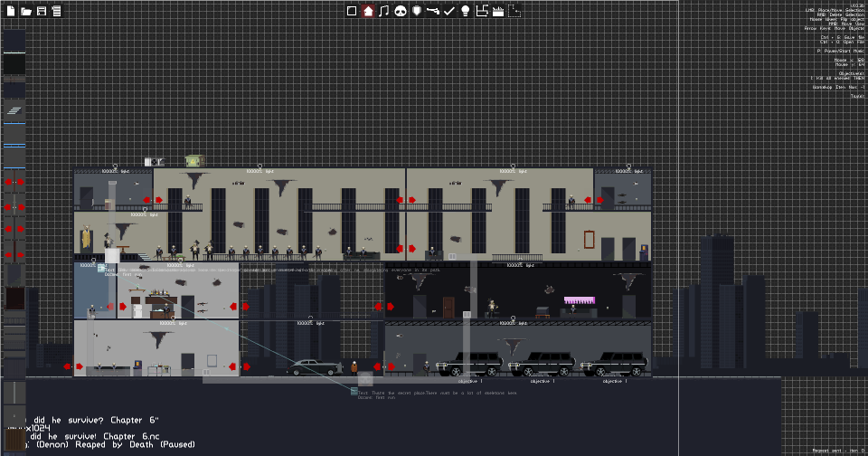
Task: Activate the dashed selection region tool
Action: (514, 11)
